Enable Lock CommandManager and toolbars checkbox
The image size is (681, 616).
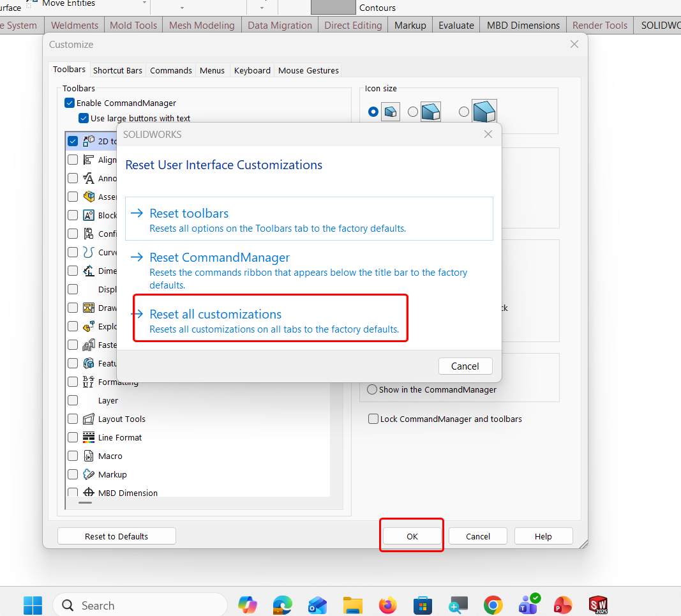pos(373,419)
